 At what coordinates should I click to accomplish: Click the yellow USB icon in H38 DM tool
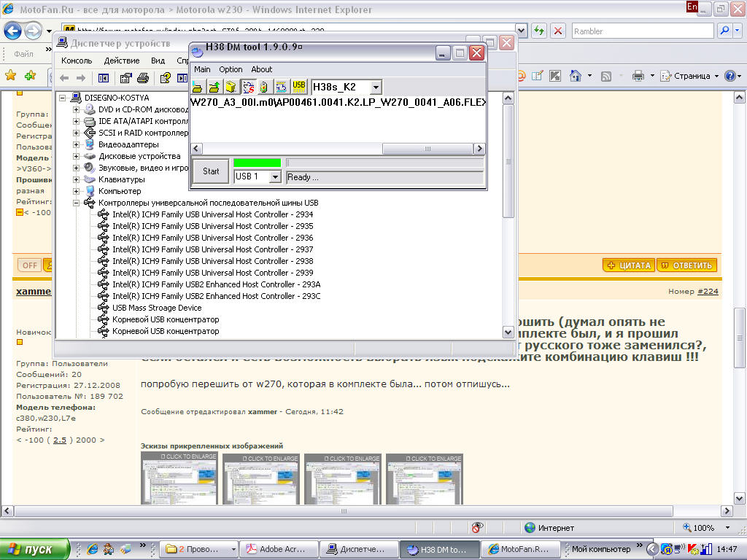298,87
